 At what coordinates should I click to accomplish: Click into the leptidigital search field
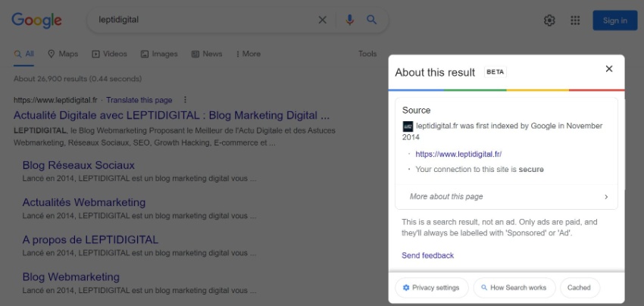click(x=205, y=20)
